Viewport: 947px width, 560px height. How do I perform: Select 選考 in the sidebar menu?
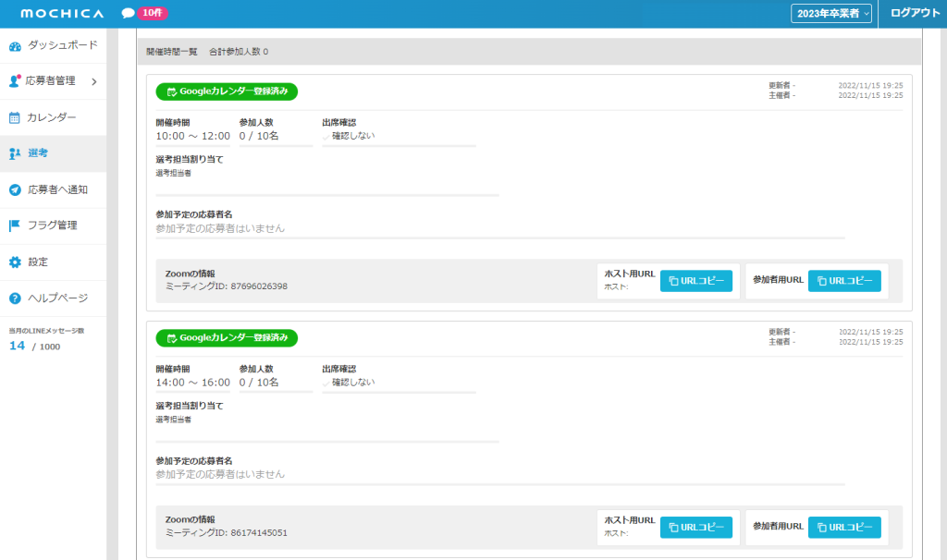click(38, 153)
